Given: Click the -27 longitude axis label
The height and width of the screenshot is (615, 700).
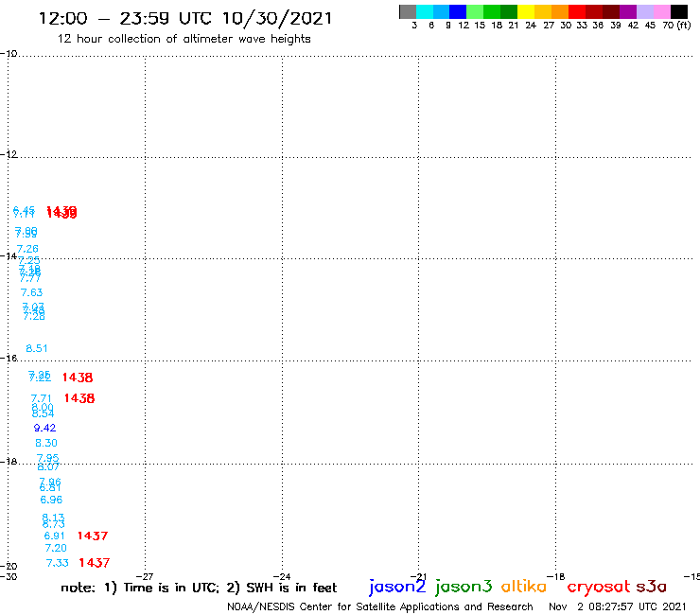Looking at the screenshot, I should pos(145,576).
